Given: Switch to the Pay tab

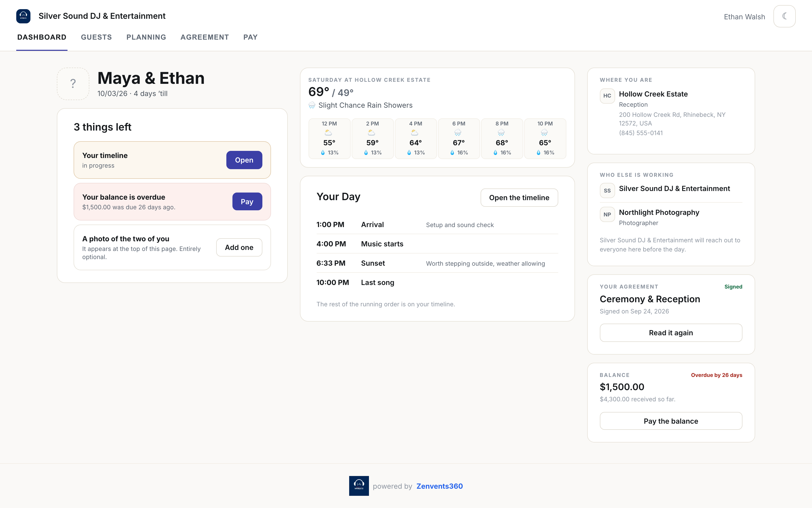Looking at the screenshot, I should coord(250,37).
